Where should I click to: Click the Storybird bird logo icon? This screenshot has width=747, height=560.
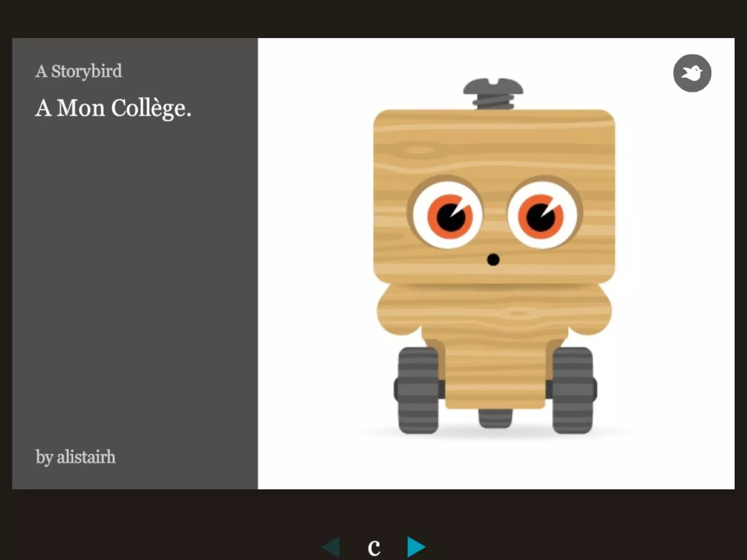pyautogui.click(x=692, y=73)
